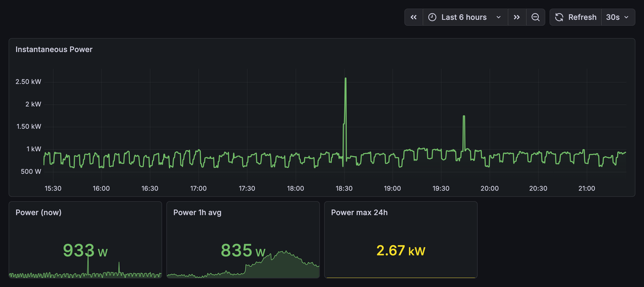Click the 18:30 x-axis time label
The height and width of the screenshot is (287, 644).
point(344,188)
